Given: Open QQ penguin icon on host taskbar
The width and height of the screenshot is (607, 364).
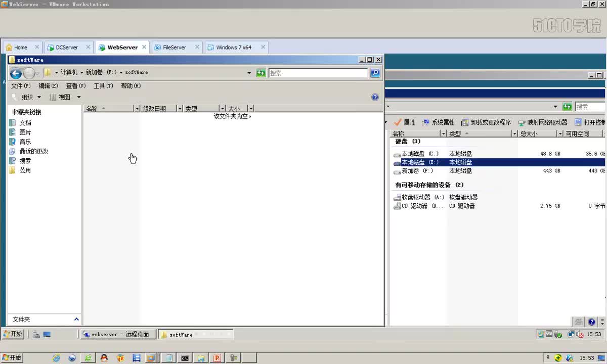Looking at the screenshot, I should coord(104,358).
